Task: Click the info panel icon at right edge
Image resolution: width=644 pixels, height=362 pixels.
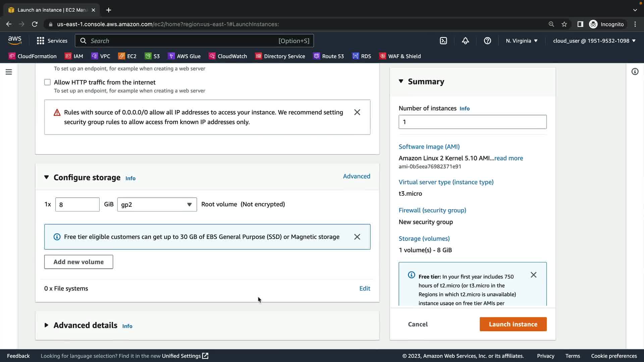Action: (x=635, y=72)
